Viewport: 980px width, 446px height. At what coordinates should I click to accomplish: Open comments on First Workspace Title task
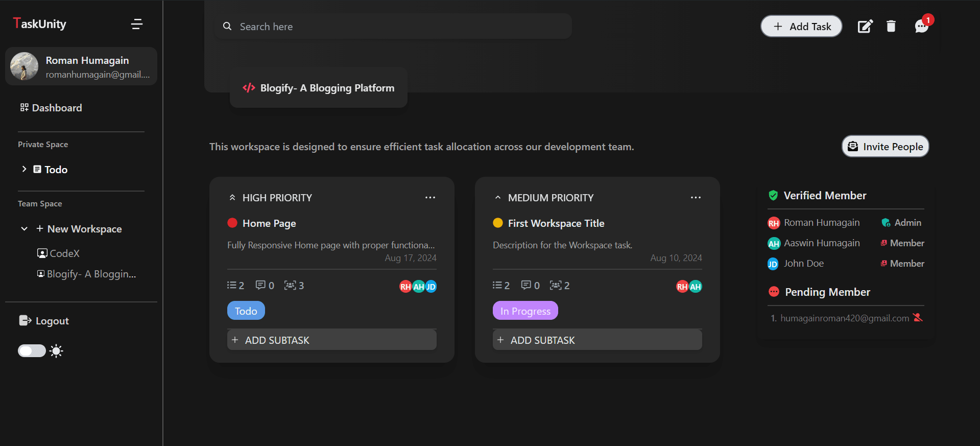[530, 285]
